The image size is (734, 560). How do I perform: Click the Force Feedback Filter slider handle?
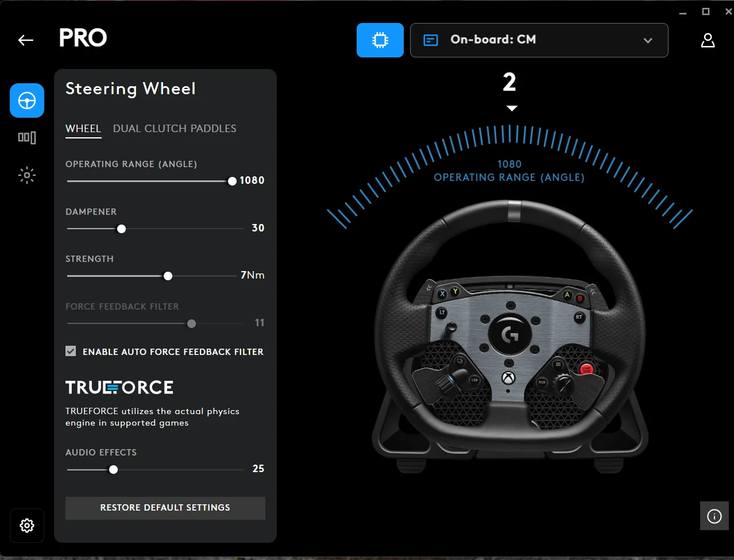(x=191, y=324)
